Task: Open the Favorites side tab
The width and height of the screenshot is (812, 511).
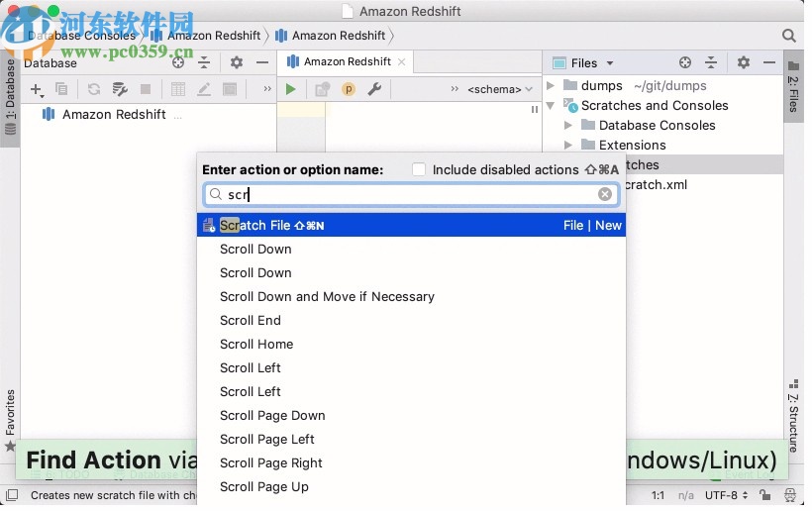Action: pos(10,421)
